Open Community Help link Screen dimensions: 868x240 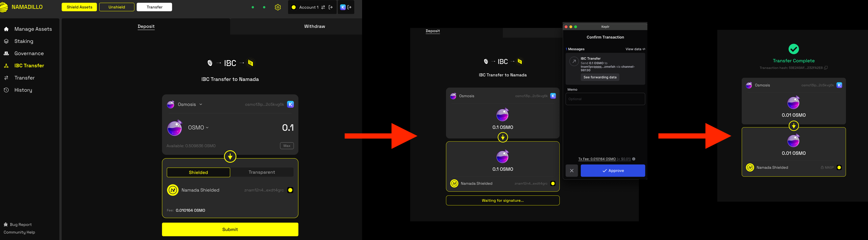[x=19, y=232]
